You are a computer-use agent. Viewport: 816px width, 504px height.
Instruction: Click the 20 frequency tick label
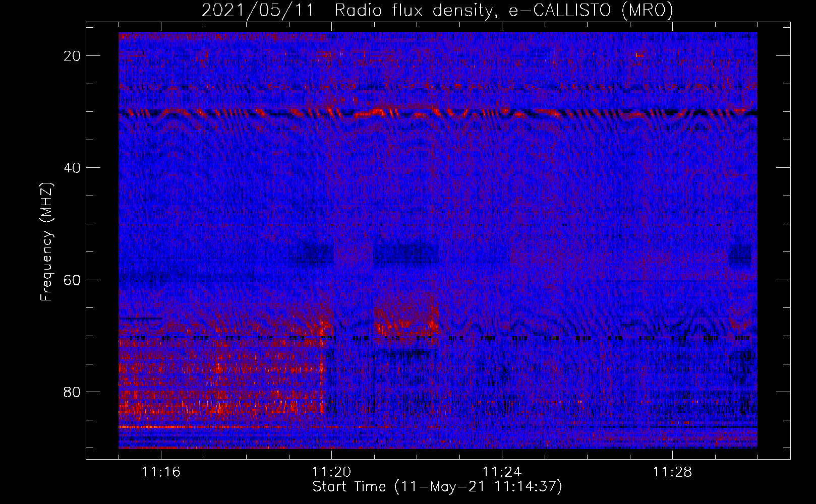pos(72,56)
